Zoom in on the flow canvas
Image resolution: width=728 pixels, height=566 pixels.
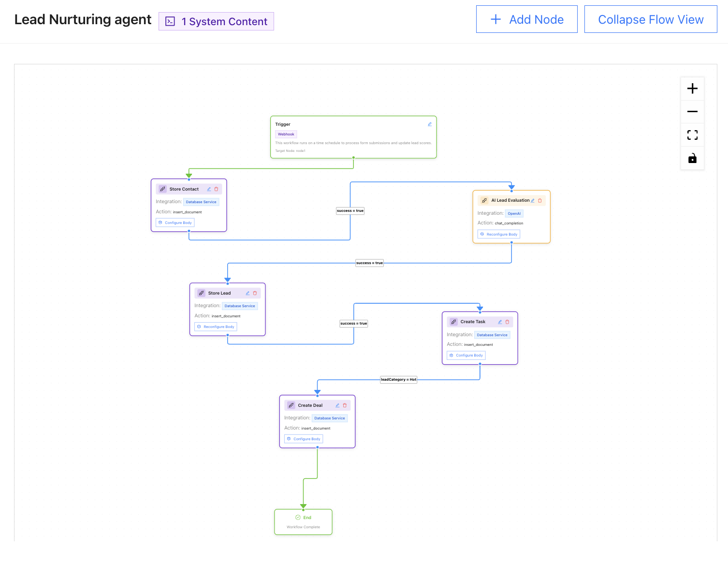coord(692,89)
